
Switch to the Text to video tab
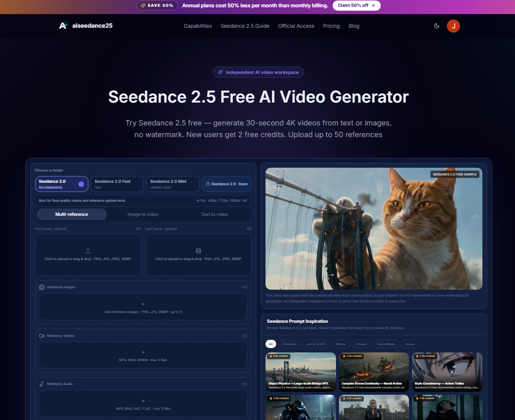214,214
